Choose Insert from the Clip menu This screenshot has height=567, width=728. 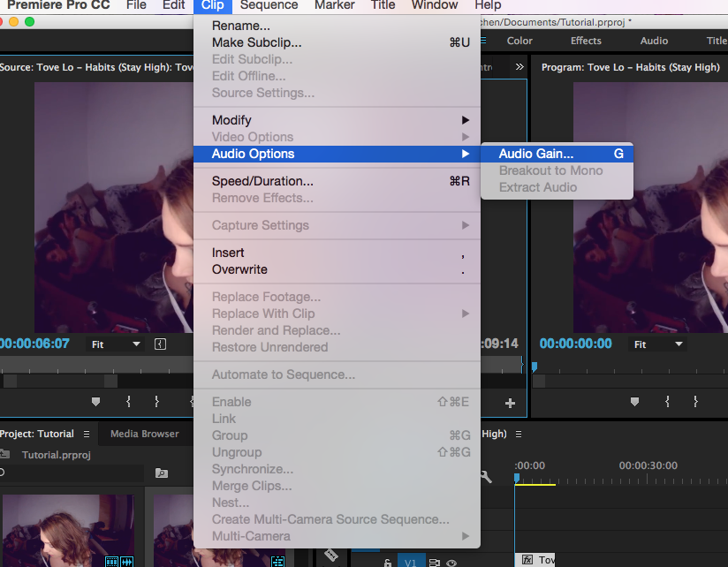(337, 253)
